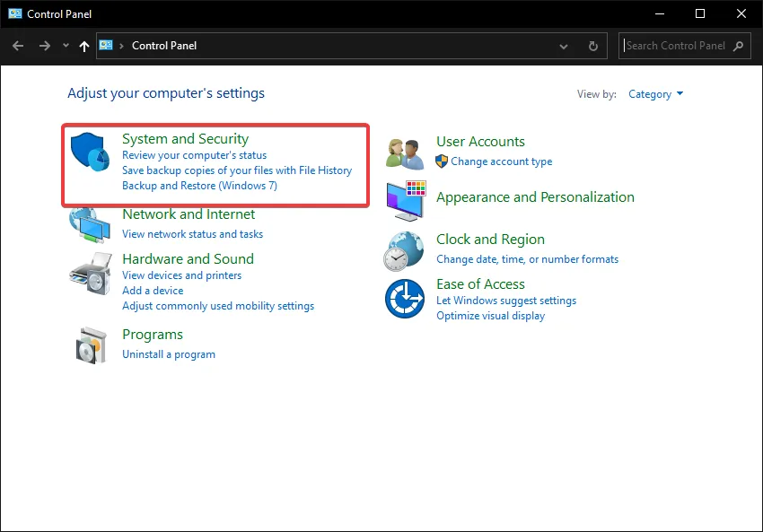This screenshot has height=532, width=763.
Task: Select View network status and tasks
Action: point(192,234)
